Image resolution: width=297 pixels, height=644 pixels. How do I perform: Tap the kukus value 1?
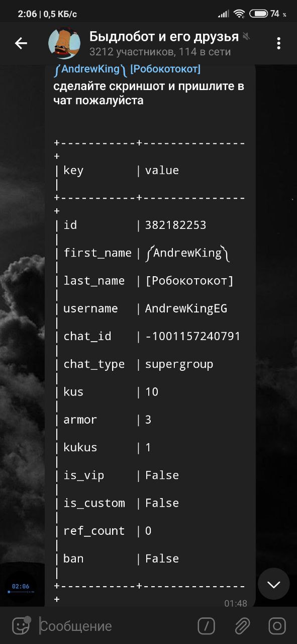pos(148,447)
